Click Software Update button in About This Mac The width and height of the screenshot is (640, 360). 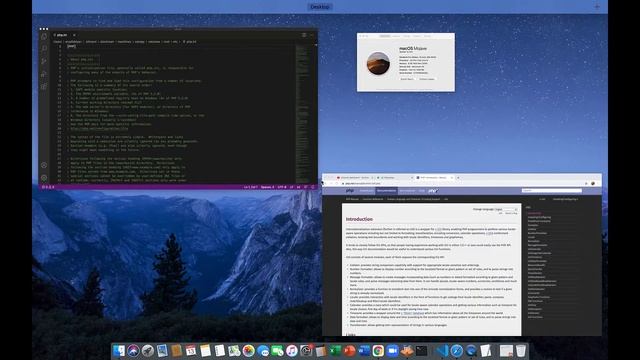[x=427, y=79]
